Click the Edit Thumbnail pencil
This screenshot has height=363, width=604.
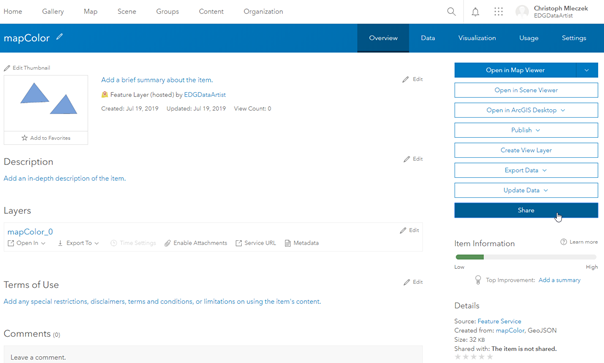tap(7, 68)
